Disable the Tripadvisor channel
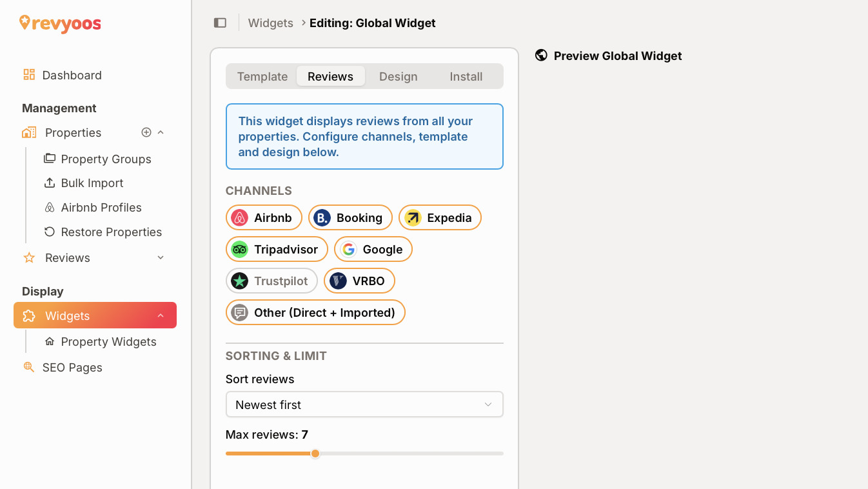This screenshot has width=868, height=489. pyautogui.click(x=277, y=249)
